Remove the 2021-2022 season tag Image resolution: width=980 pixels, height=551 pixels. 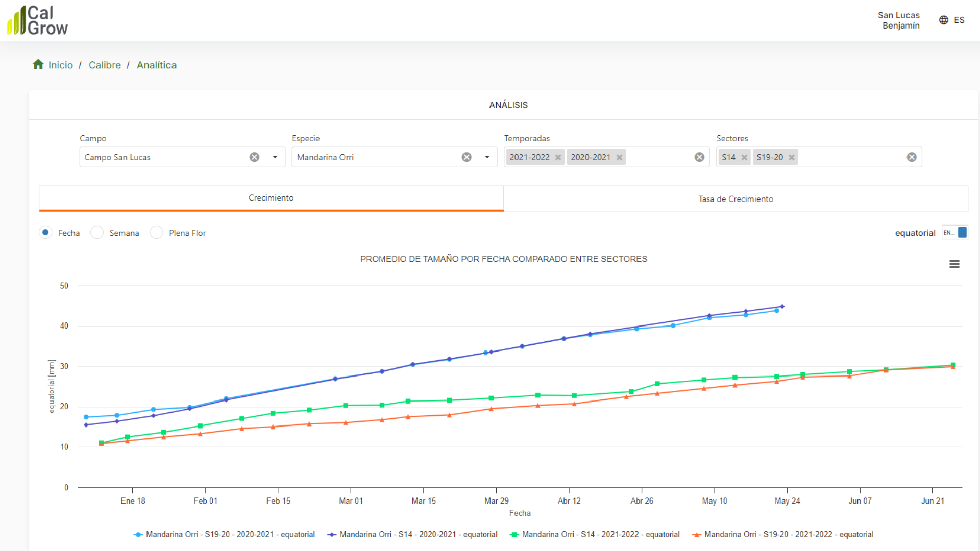click(558, 157)
